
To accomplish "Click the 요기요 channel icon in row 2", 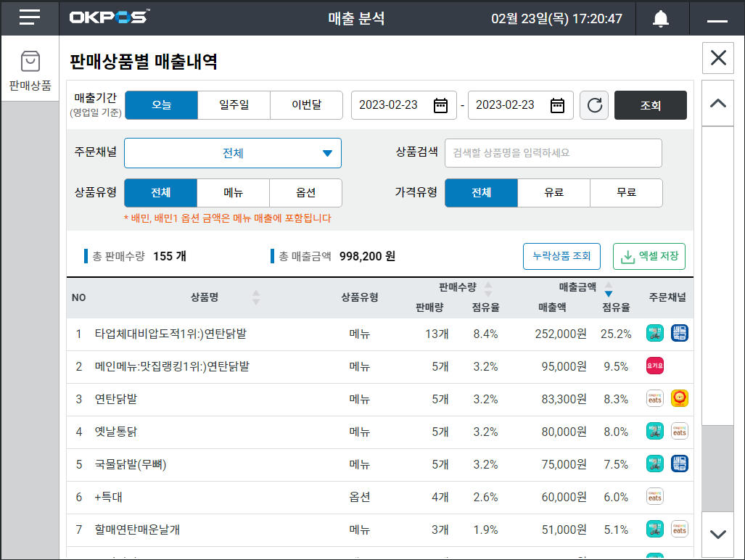I will [x=654, y=366].
